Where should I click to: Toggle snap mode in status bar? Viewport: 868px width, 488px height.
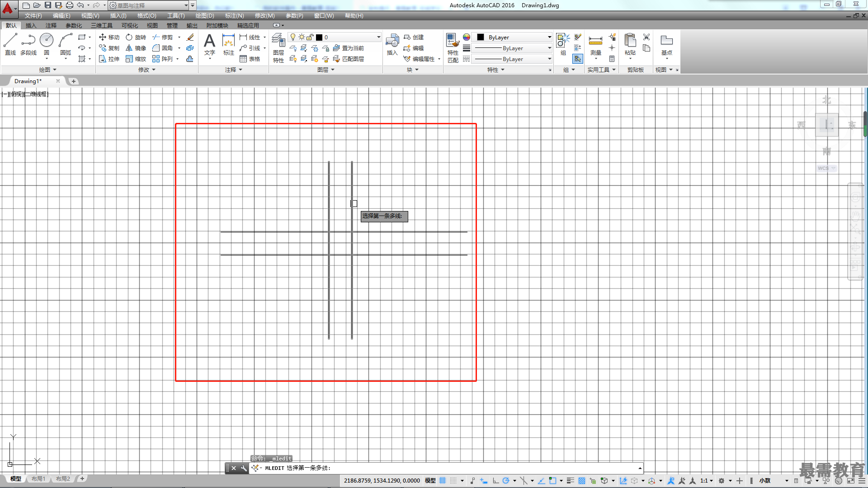[453, 480]
